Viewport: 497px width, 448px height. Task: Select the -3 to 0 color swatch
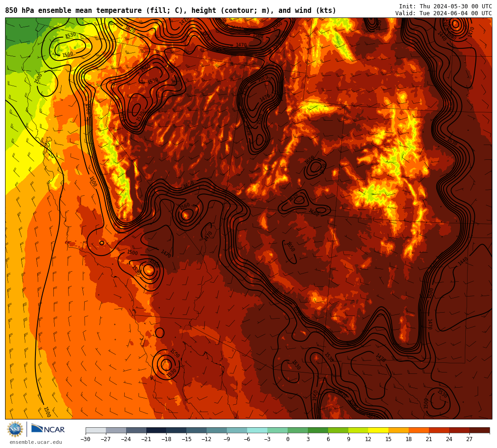pyautogui.click(x=277, y=430)
